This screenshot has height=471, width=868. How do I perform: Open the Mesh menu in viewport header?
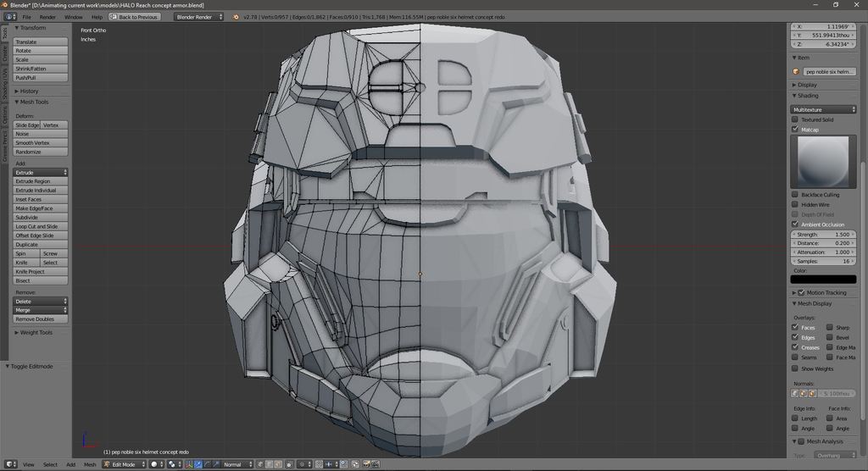click(89, 464)
